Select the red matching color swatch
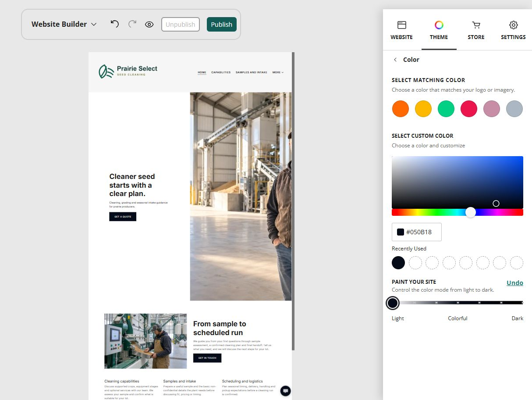Viewport: 532px width, 400px height. coord(469,109)
